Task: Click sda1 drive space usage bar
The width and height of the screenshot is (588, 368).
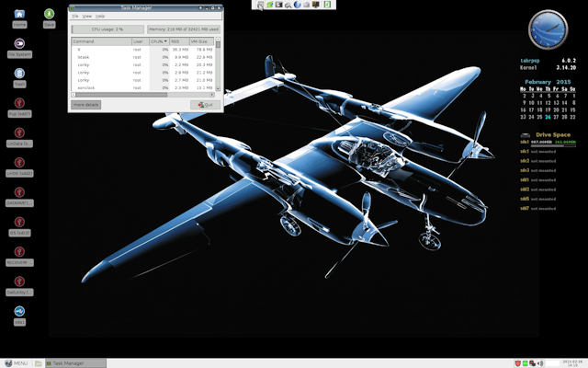Action: click(553, 145)
